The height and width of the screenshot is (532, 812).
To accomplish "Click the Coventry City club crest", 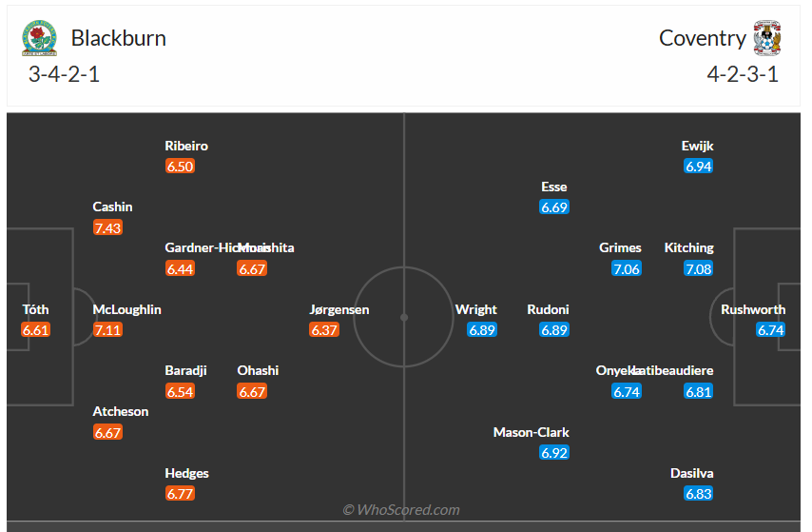I will pyautogui.click(x=766, y=39).
